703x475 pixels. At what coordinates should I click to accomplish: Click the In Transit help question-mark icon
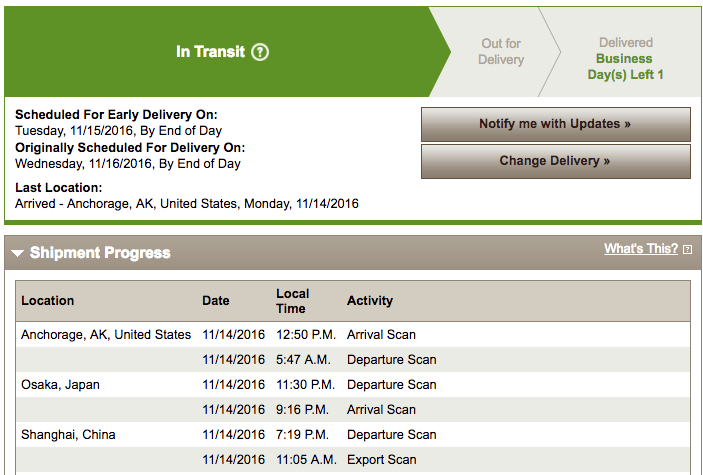click(260, 52)
